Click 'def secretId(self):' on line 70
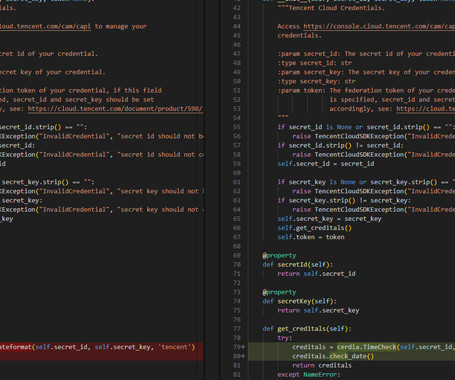Image resolution: width=455 pixels, height=380 pixels. (298, 264)
